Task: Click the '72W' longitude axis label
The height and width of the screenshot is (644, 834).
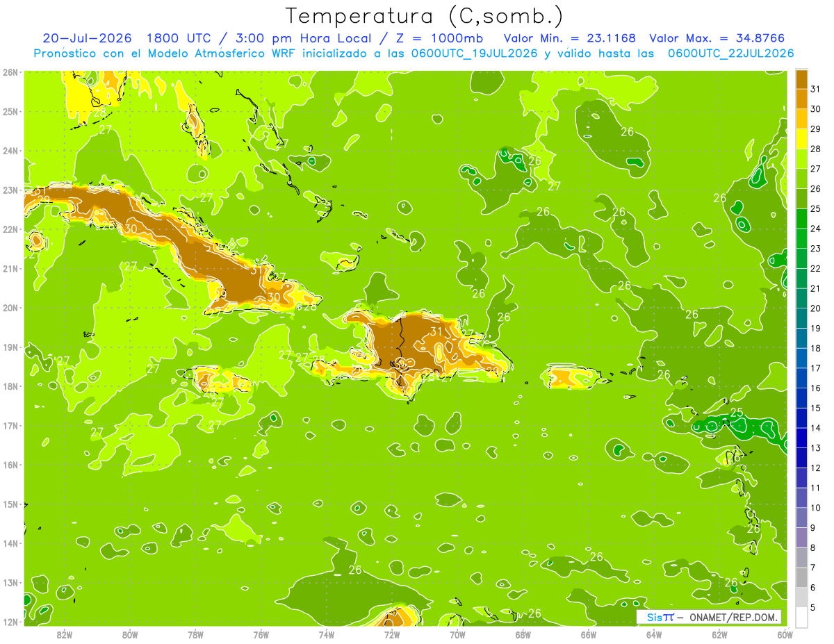Action: (x=392, y=634)
